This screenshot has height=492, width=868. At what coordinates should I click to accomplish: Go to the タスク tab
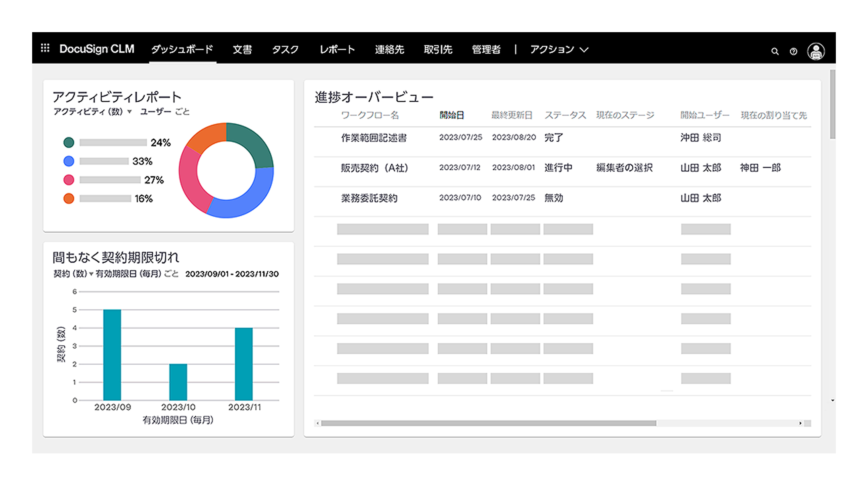click(x=285, y=49)
